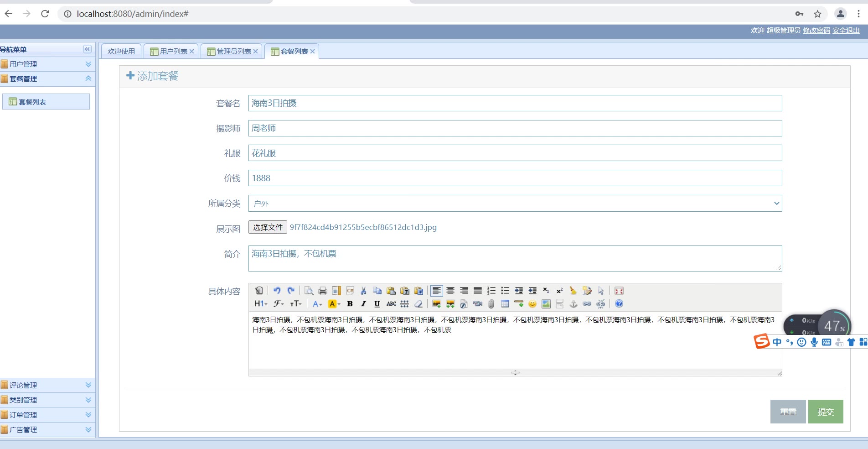Click the 安全退出 logout link
This screenshot has height=449, width=868.
pyautogui.click(x=846, y=31)
